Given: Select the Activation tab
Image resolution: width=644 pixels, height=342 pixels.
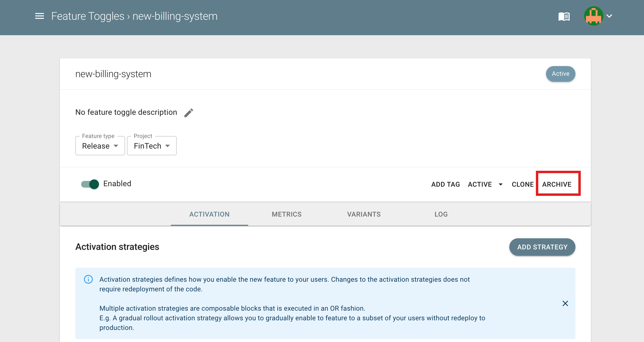Looking at the screenshot, I should click(209, 214).
